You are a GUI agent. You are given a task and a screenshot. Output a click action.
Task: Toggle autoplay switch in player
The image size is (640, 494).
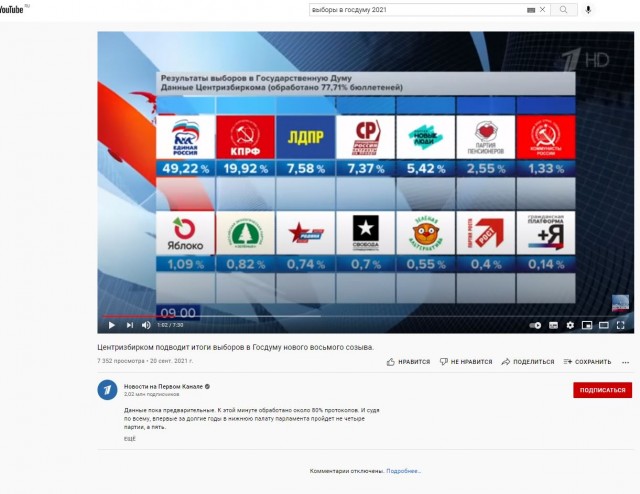(x=535, y=325)
